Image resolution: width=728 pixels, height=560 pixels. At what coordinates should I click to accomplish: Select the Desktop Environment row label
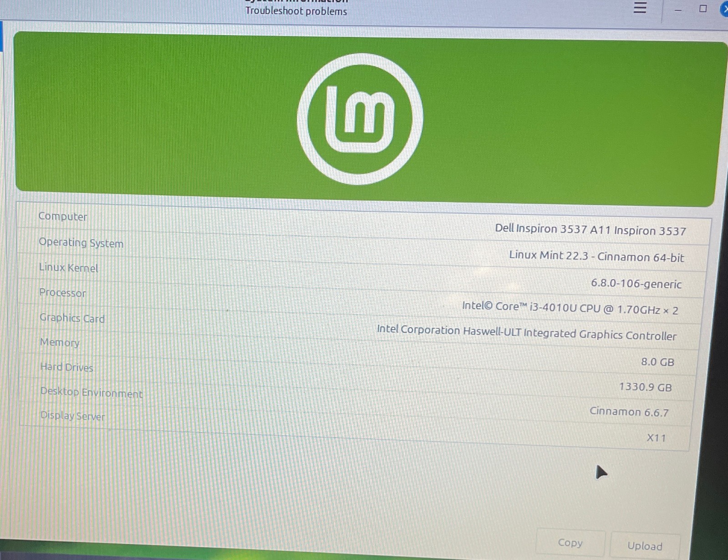[92, 392]
